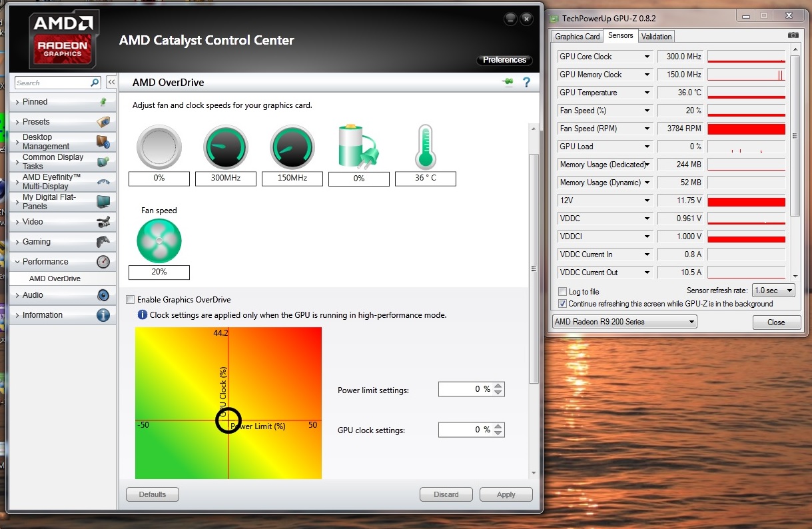Decrease GPU clock with down stepper arrow
Screen dimensions: 812x529
pos(499,434)
